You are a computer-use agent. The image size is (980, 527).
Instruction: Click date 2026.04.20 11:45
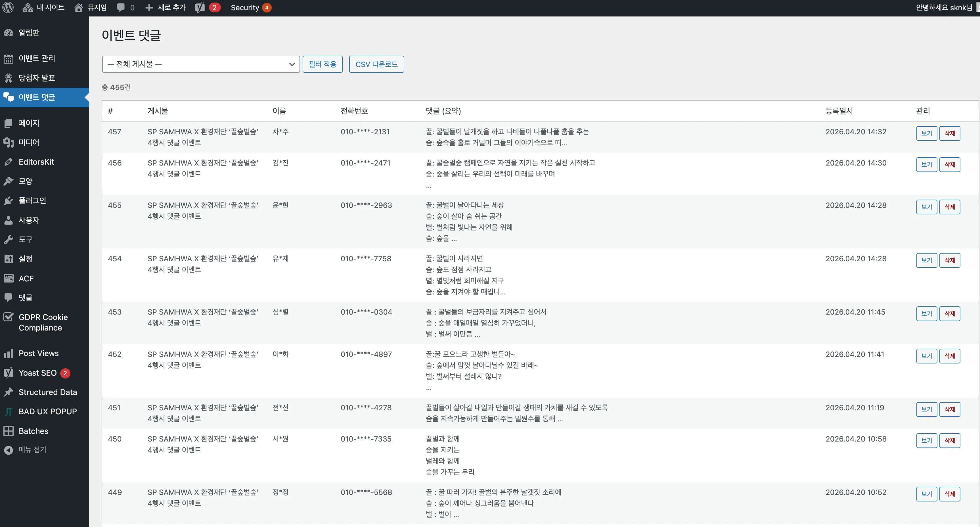coord(855,312)
